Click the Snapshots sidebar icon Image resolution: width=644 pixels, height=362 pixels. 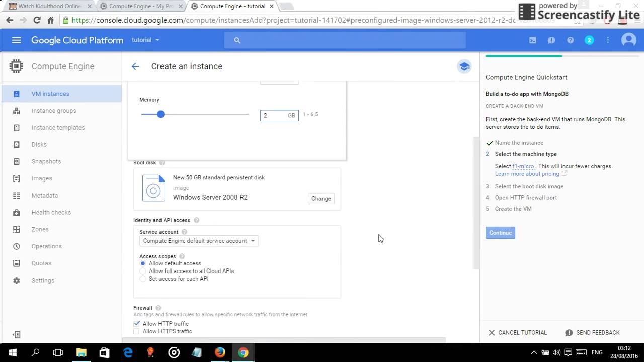point(16,162)
